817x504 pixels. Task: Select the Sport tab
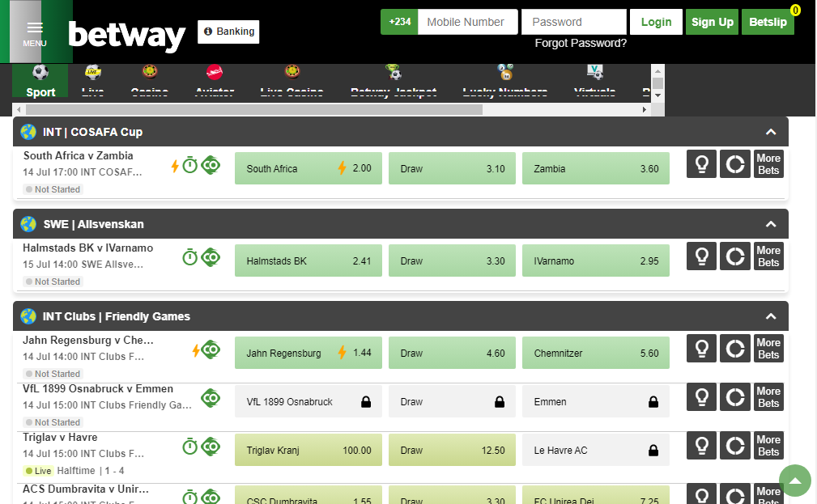pos(40,81)
